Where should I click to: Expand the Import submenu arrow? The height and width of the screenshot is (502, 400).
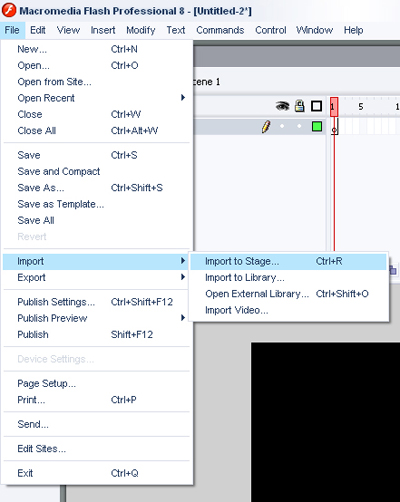coord(183,261)
